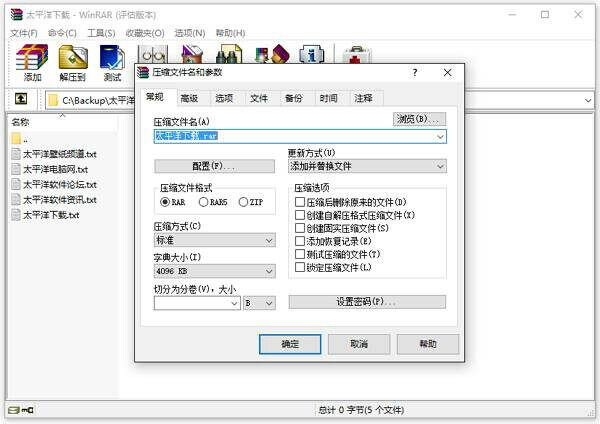Click the 名称 column header
Image resolution: width=600 pixels, height=424 pixels.
point(62,122)
